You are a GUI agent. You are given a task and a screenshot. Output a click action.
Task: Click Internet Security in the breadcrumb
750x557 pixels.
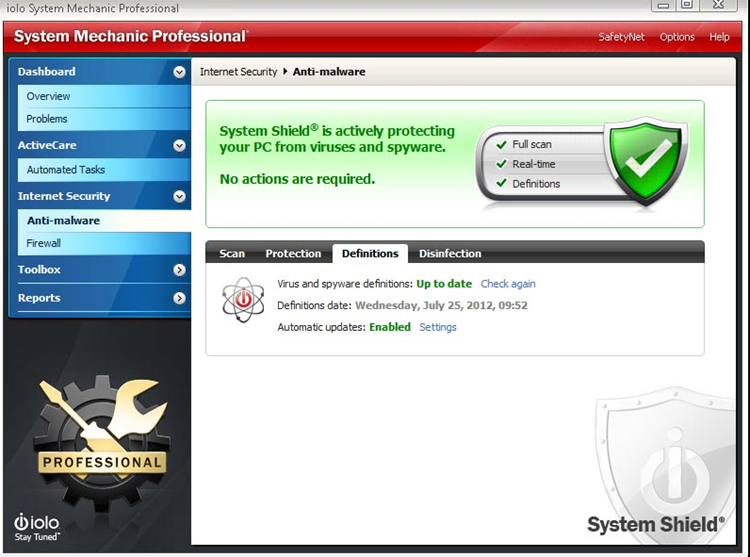238,72
